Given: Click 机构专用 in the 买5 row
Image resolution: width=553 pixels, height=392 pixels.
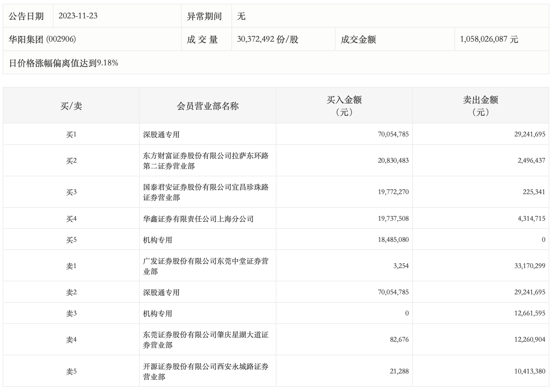Looking at the screenshot, I should 157,240.
